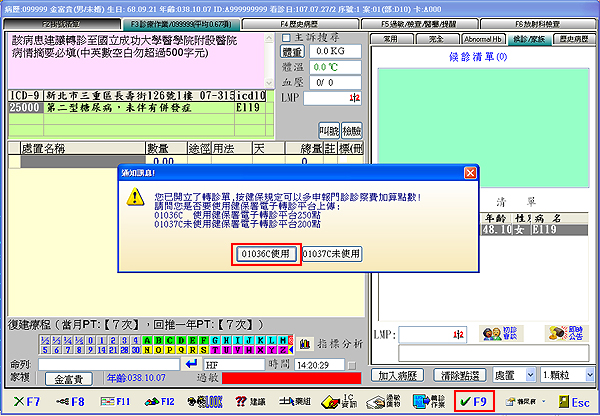Close the notification dialog with X
600x416 pixels.
[471, 172]
